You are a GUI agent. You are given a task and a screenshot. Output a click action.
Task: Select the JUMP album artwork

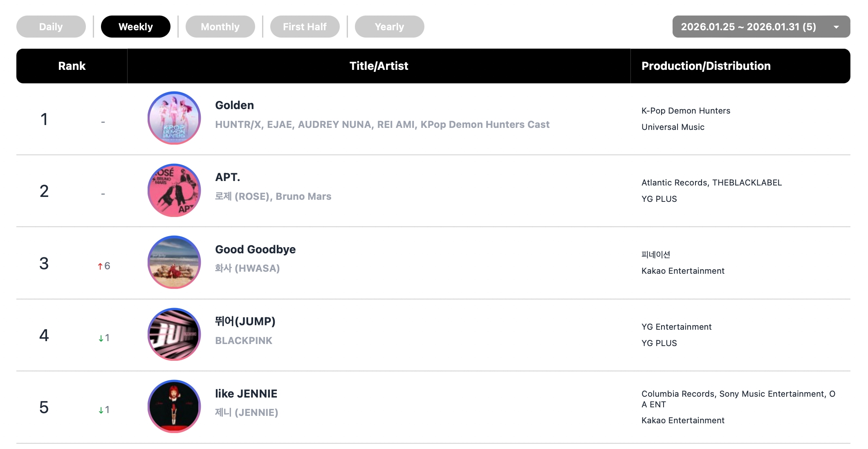(174, 335)
